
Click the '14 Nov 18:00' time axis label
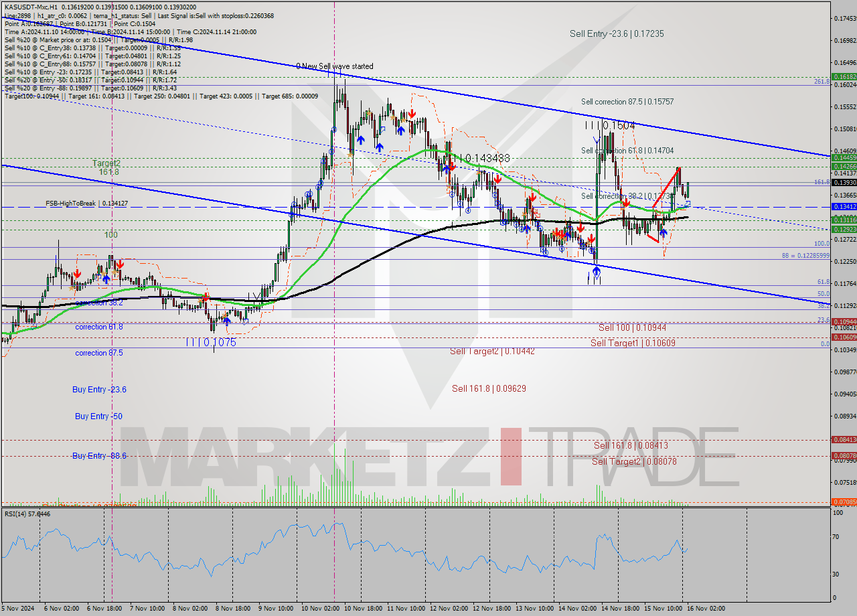619,609
